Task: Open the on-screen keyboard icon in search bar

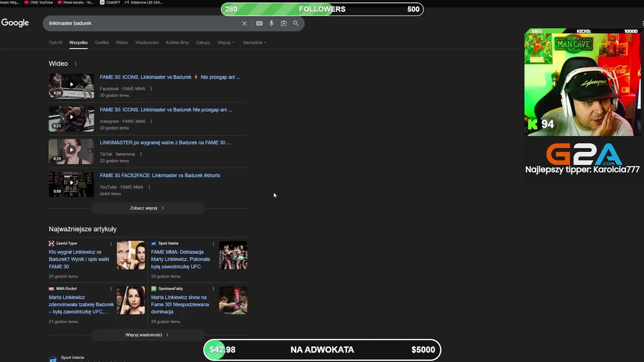Action: click(259, 23)
